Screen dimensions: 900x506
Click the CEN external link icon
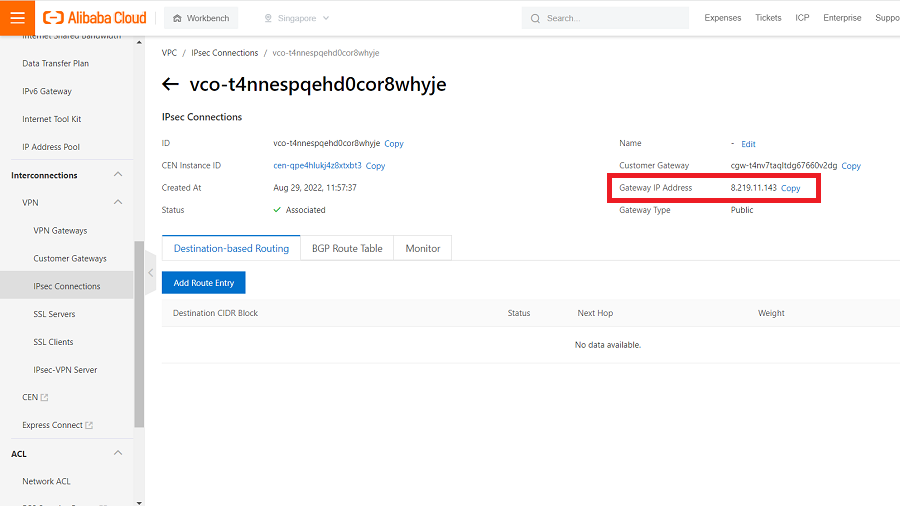[x=44, y=398]
